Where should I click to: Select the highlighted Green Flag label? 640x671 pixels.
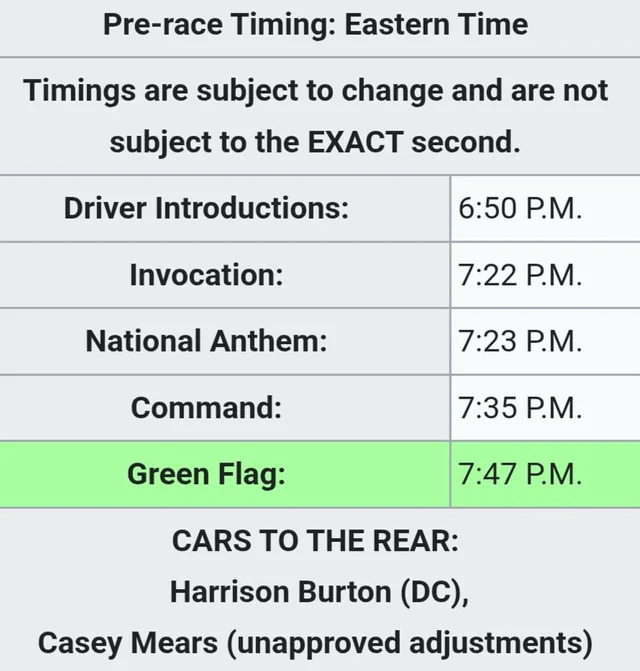click(206, 475)
